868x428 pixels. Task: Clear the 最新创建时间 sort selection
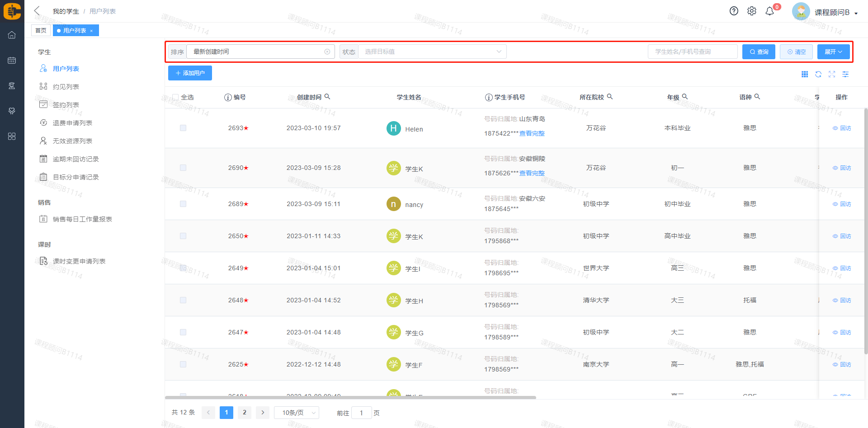(x=327, y=52)
